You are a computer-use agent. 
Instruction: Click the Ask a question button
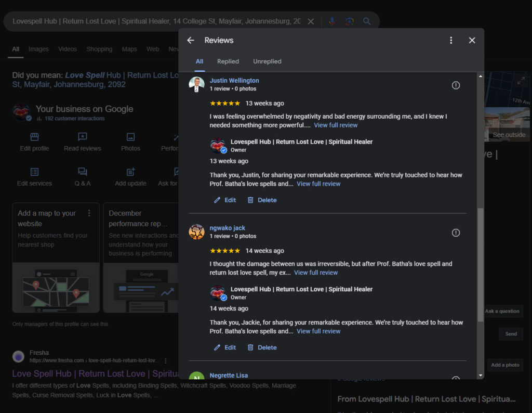(502, 311)
